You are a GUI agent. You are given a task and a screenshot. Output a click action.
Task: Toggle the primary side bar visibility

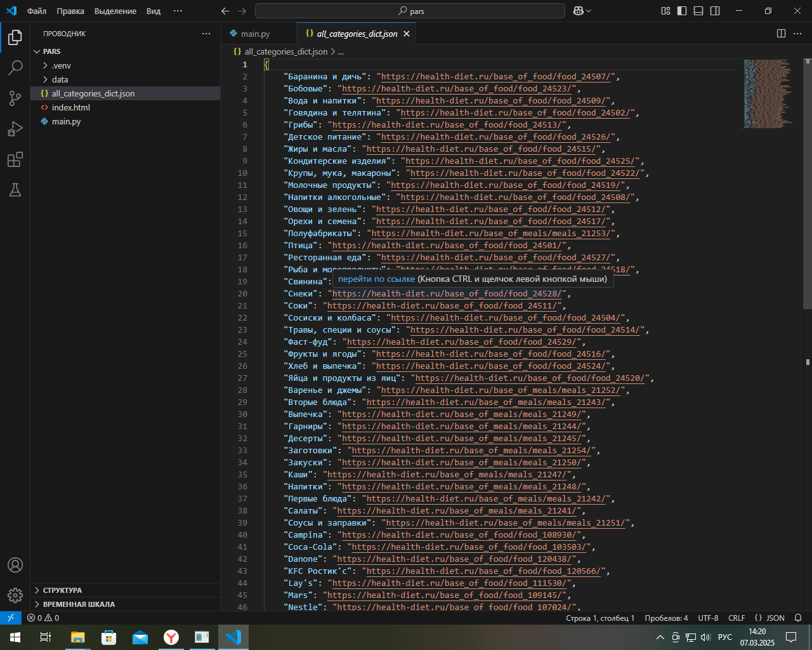pos(682,11)
